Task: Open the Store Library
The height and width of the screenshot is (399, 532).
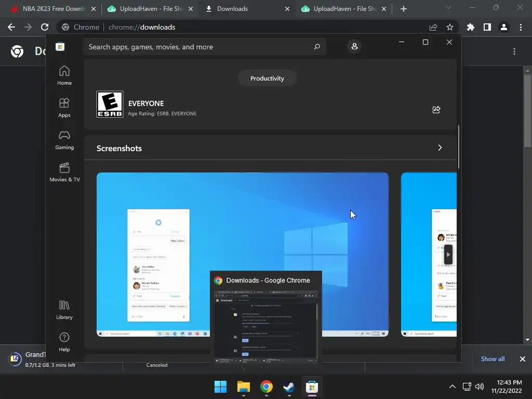Action: pyautogui.click(x=64, y=310)
